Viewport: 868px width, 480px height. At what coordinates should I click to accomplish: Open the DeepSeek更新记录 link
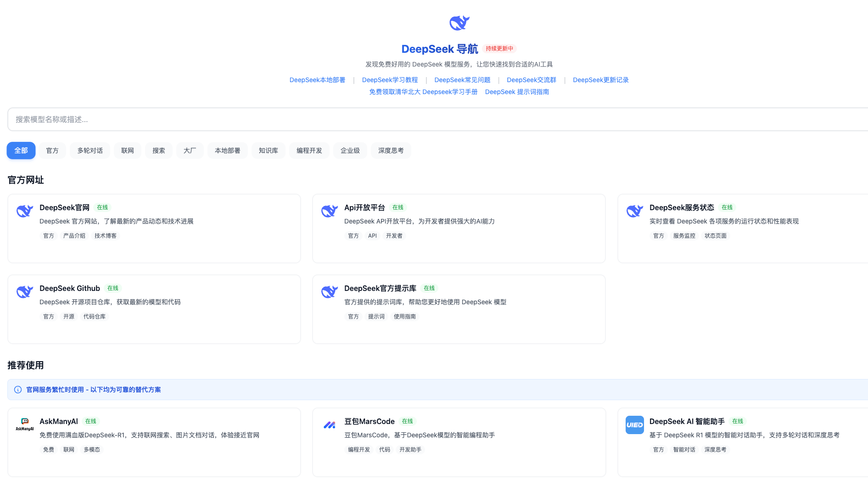click(x=601, y=80)
